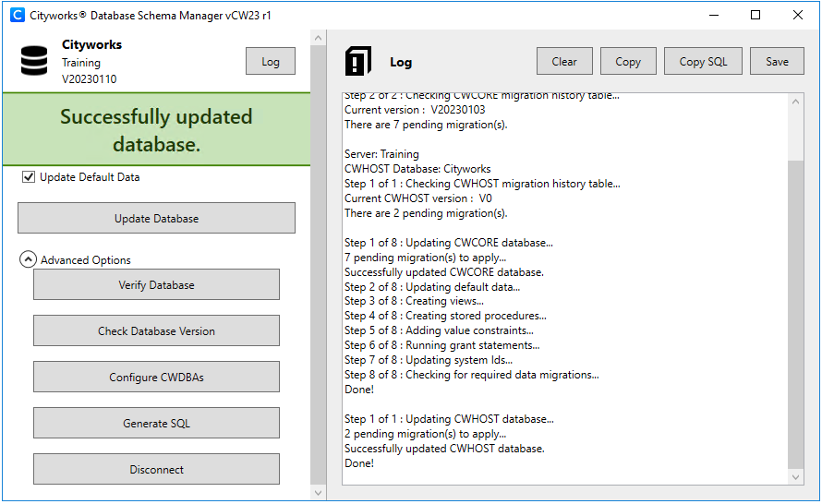Copy the log text
Image resolution: width=822 pixels, height=504 pixels.
[x=628, y=62]
